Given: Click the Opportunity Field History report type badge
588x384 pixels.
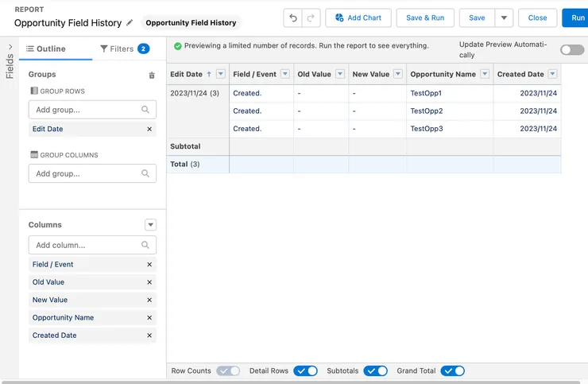Looking at the screenshot, I should coord(191,22).
